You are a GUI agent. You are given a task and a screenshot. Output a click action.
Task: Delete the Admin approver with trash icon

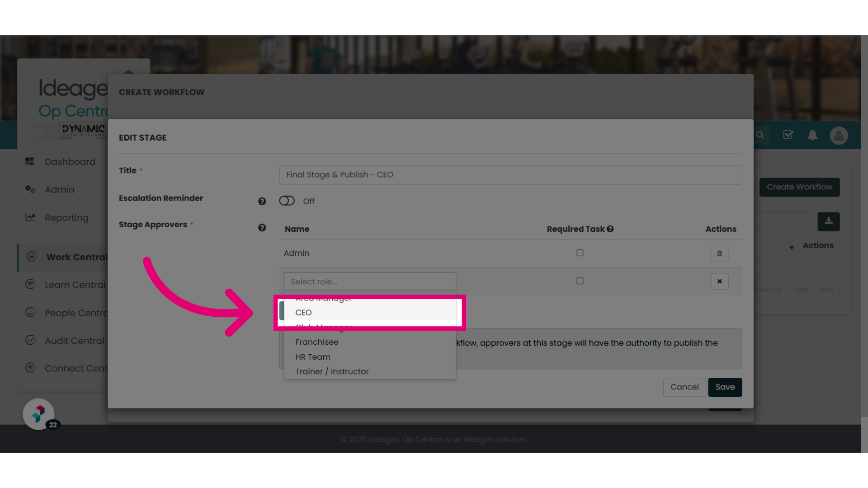(x=719, y=253)
